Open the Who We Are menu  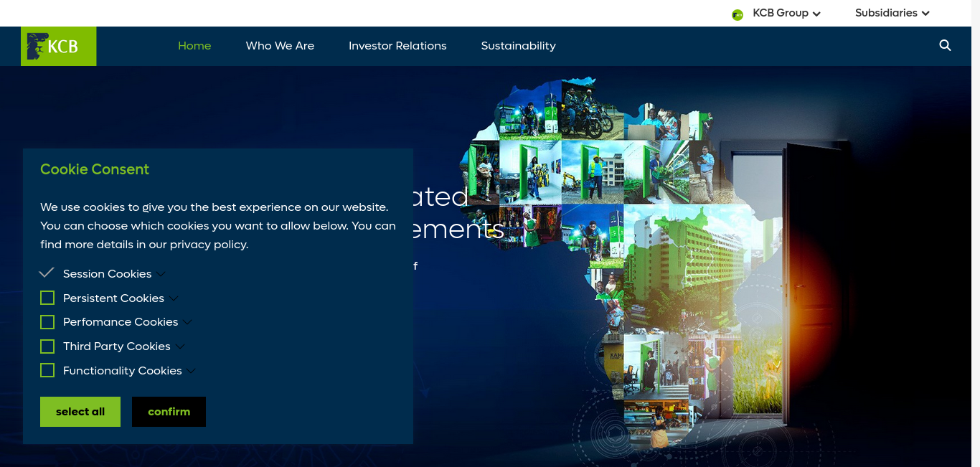(x=280, y=46)
